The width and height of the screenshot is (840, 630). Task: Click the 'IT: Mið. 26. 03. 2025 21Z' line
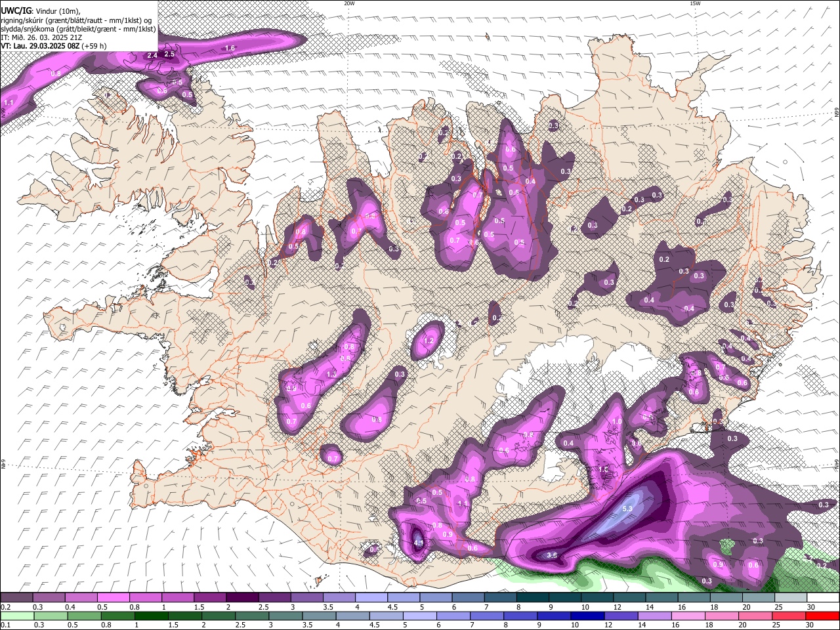pyautogui.click(x=40, y=37)
